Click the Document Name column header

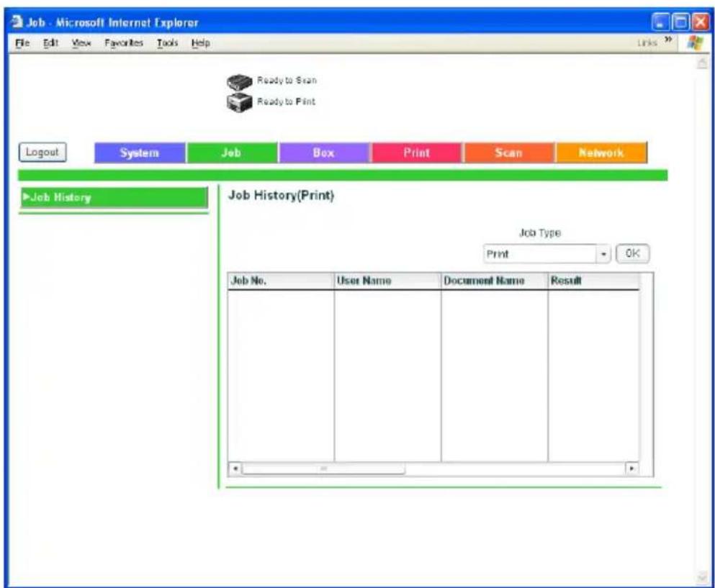494,281
